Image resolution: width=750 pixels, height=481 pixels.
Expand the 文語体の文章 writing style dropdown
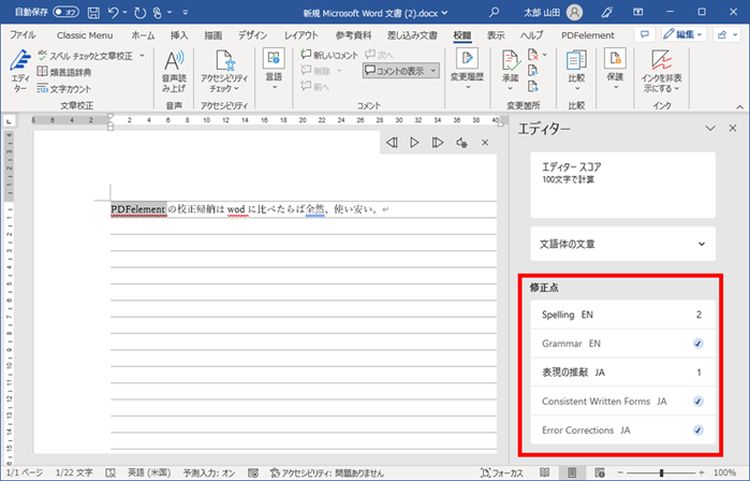[x=623, y=244]
